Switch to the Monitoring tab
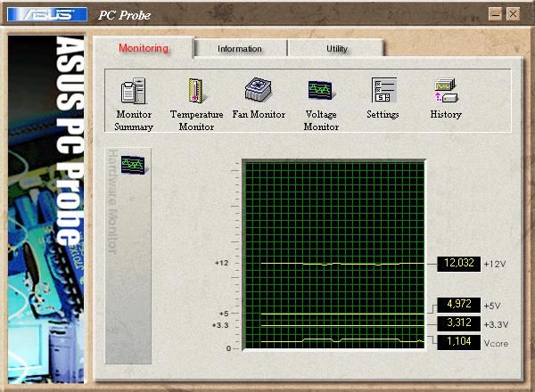The width and height of the screenshot is (535, 392). 144,48
